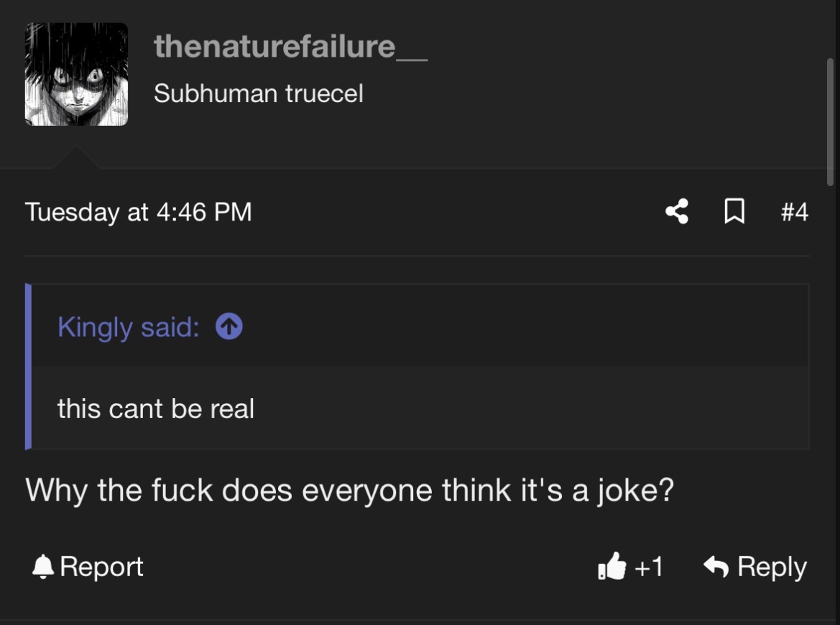Screen dimensions: 840x625
Task: Click the Reply text button
Action: point(772,567)
